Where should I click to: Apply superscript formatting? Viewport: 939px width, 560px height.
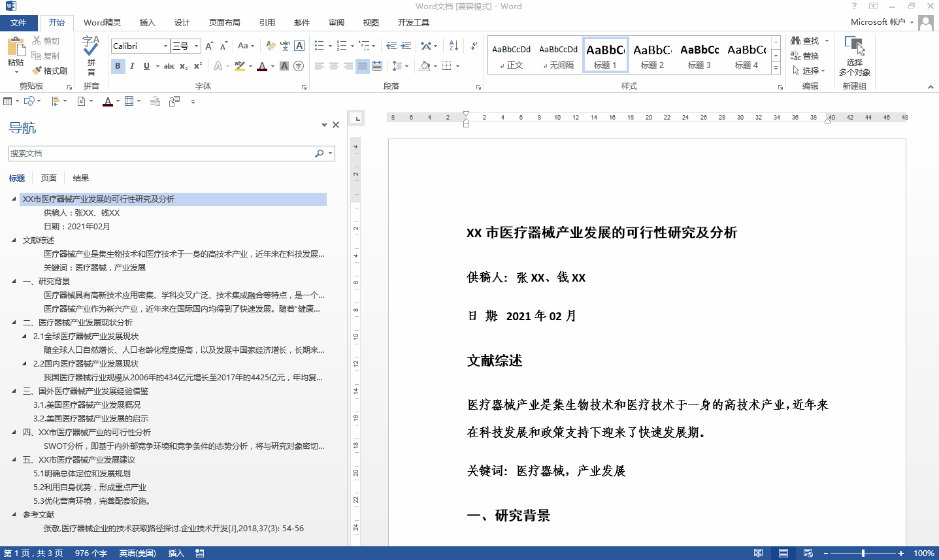point(197,65)
